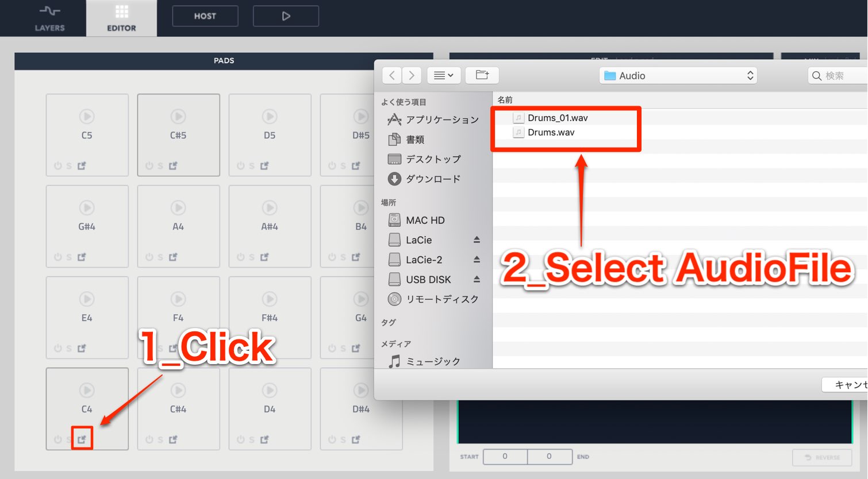Preview the C5 pad with its play icon
The image size is (868, 479).
pos(87,117)
